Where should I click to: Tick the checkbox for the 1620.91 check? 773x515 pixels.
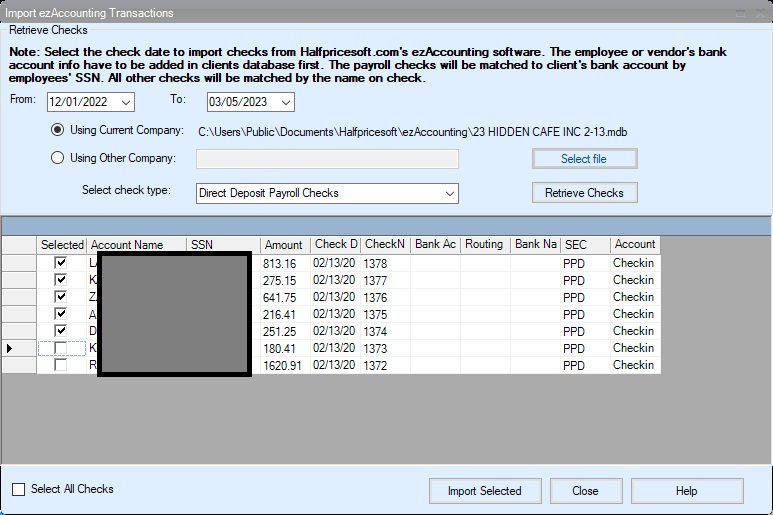(61, 365)
